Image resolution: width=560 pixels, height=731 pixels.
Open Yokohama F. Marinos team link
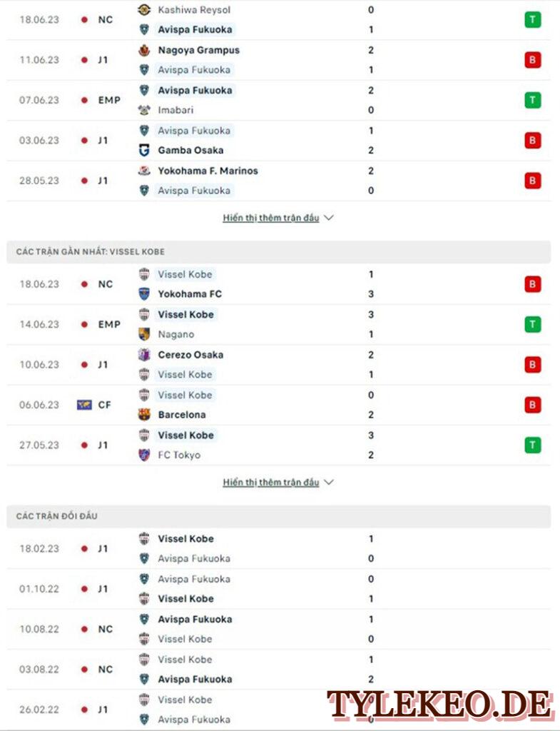[x=208, y=171]
